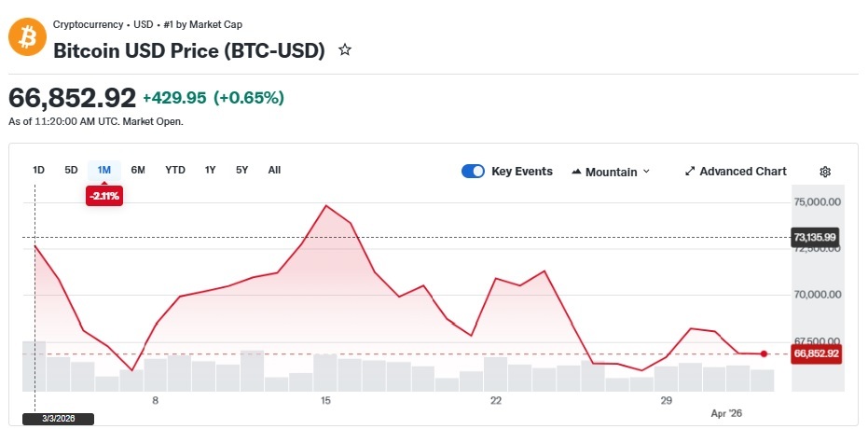Click red dot at latest price point
Viewport: 868px width, 429px height.
pyautogui.click(x=764, y=353)
